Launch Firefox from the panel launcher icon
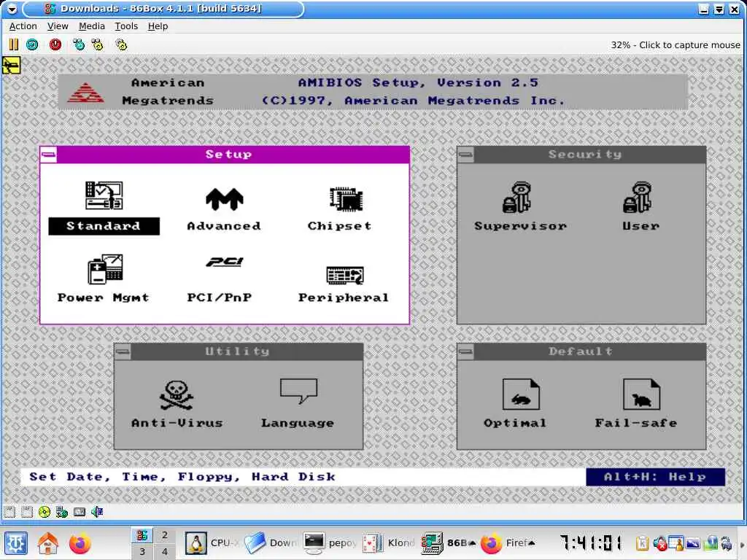This screenshot has width=747, height=560. (80, 543)
